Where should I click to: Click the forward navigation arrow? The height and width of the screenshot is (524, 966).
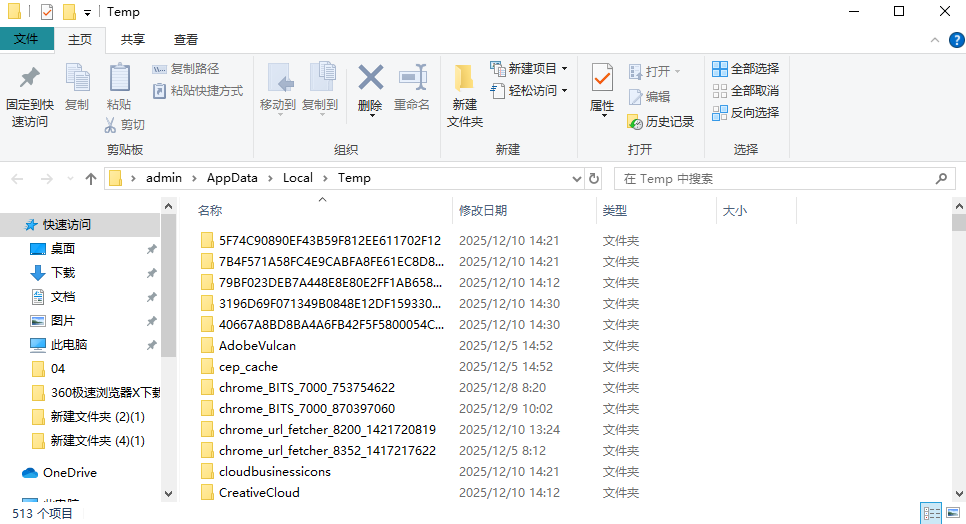[46, 179]
